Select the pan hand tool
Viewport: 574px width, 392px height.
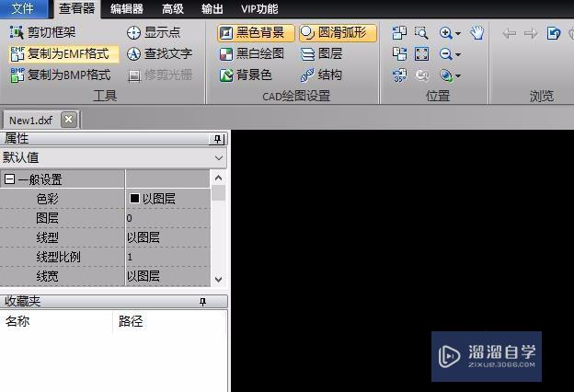click(477, 33)
